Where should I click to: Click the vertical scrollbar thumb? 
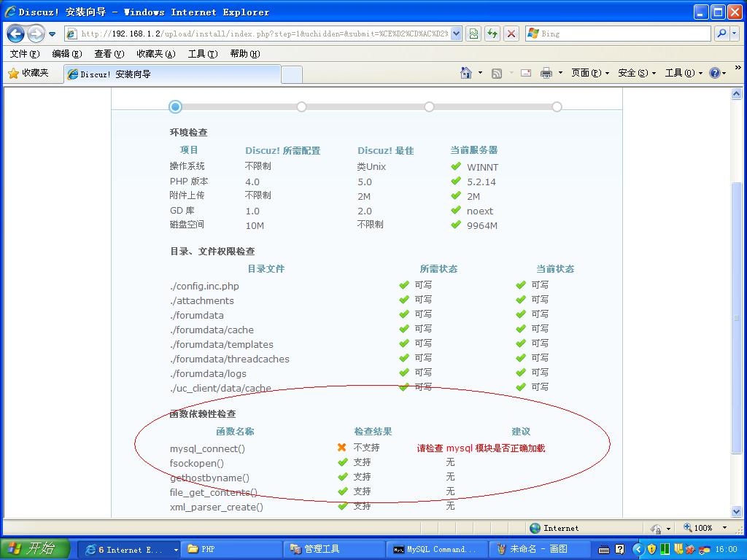pyautogui.click(x=737, y=318)
